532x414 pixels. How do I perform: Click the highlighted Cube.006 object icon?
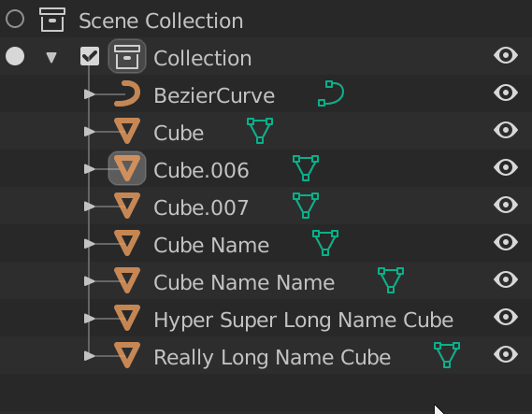pyautogui.click(x=127, y=168)
